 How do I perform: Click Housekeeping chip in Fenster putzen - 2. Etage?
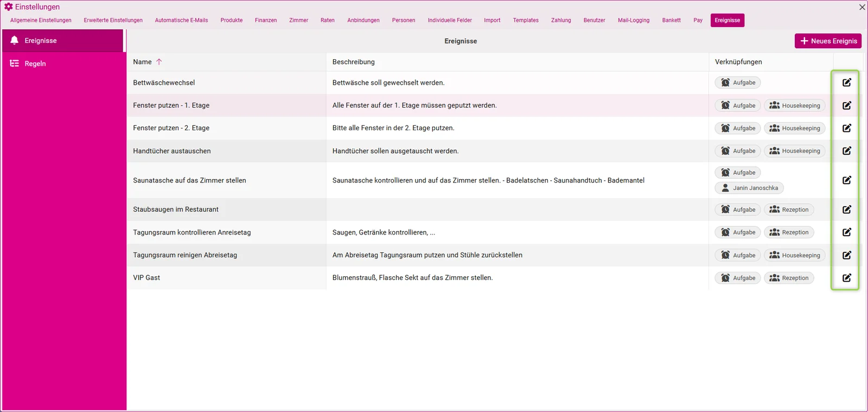click(x=795, y=128)
